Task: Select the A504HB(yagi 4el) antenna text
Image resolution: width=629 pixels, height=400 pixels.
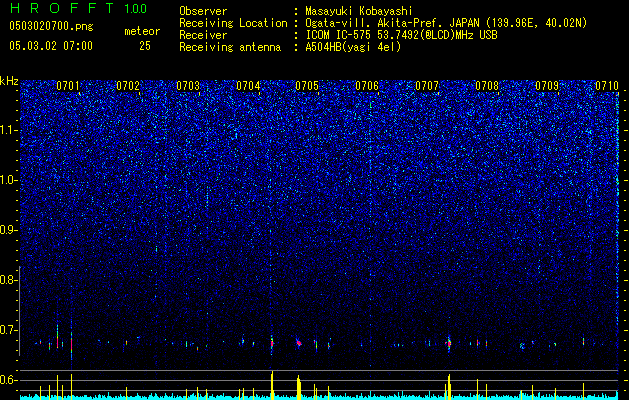Action: 353,47
